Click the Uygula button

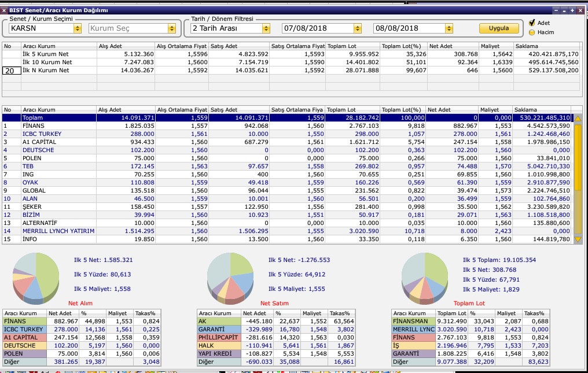[499, 28]
